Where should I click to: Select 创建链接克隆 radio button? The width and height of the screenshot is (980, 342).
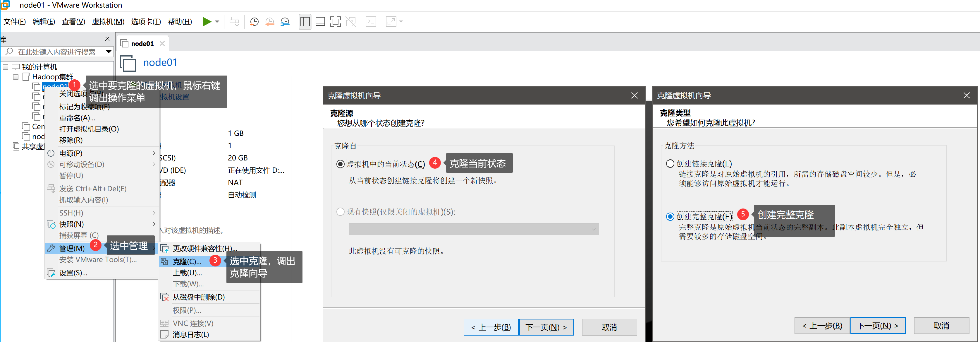(x=670, y=164)
